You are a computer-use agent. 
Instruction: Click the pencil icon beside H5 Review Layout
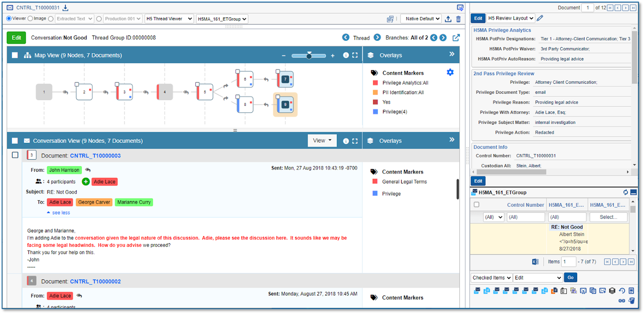[540, 18]
